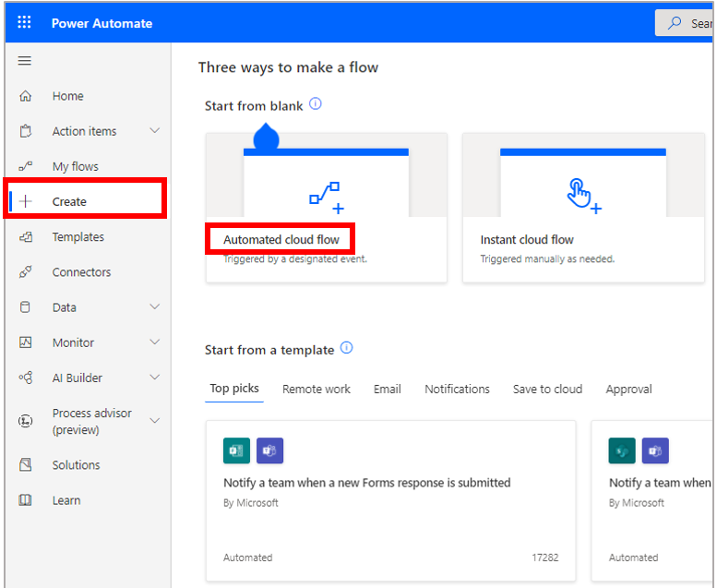Switch to the Email tab

coord(388,389)
